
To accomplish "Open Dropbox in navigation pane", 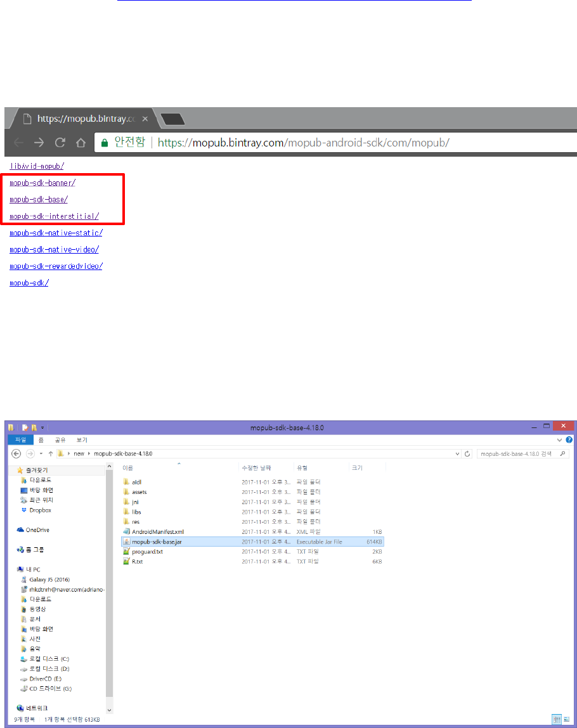I will click(x=40, y=510).
